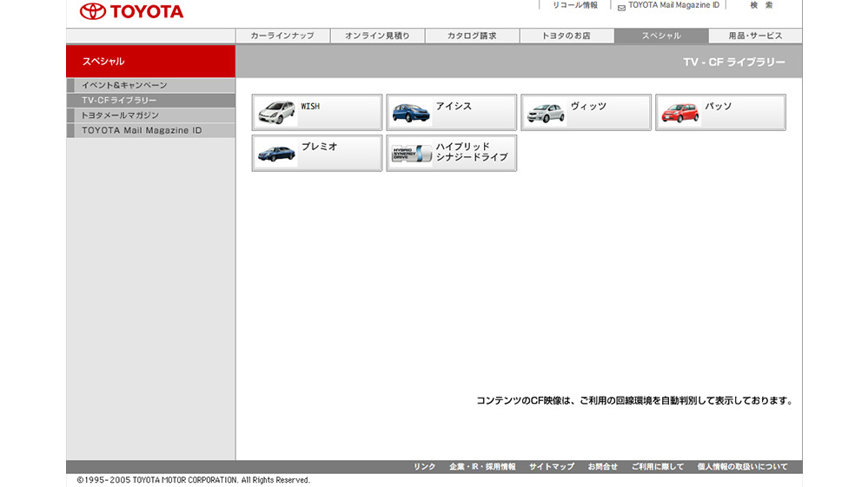Open 個人情報の取扱いについて footer link

tap(742, 467)
